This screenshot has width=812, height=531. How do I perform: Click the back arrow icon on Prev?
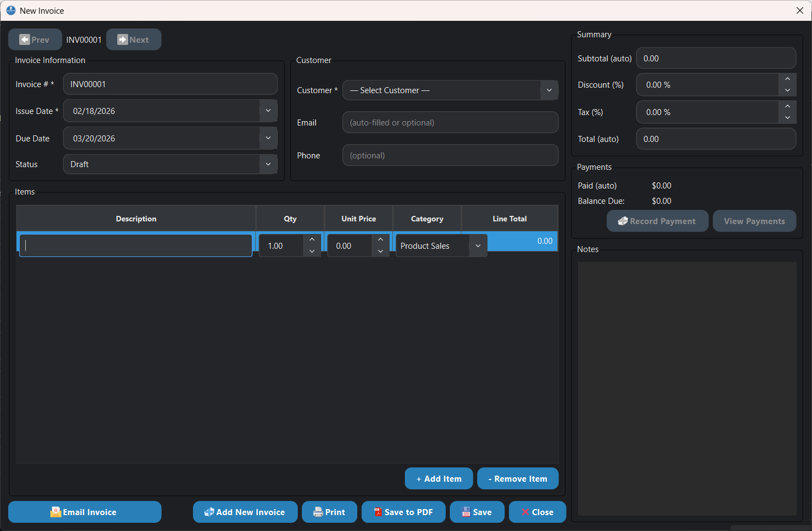click(x=26, y=39)
